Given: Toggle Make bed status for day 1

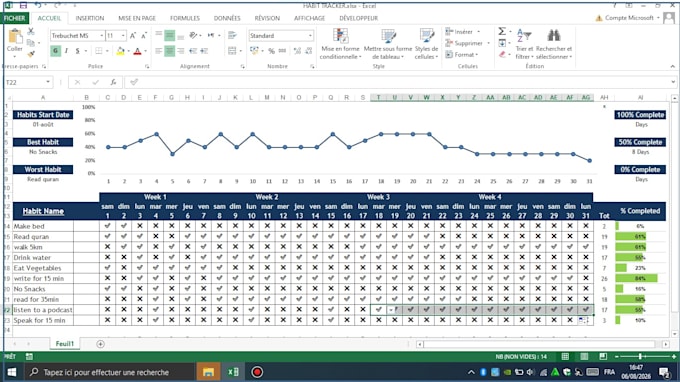Looking at the screenshot, I should coord(108,226).
